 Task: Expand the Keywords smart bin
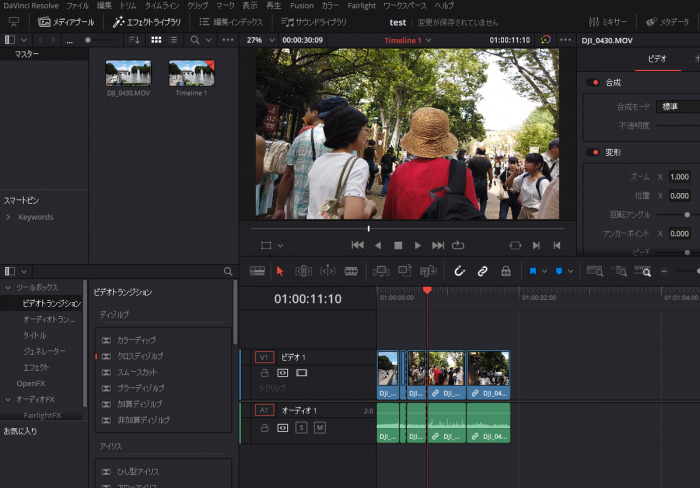[x=8, y=217]
